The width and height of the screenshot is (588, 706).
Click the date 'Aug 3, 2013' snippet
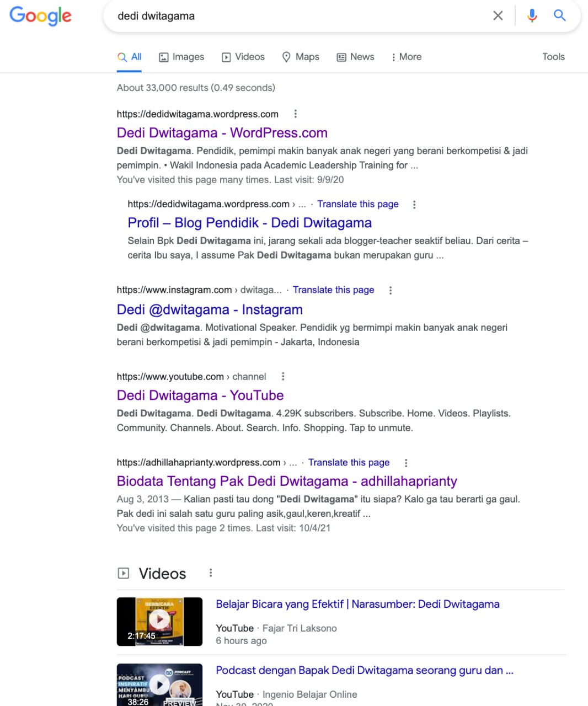pos(142,499)
